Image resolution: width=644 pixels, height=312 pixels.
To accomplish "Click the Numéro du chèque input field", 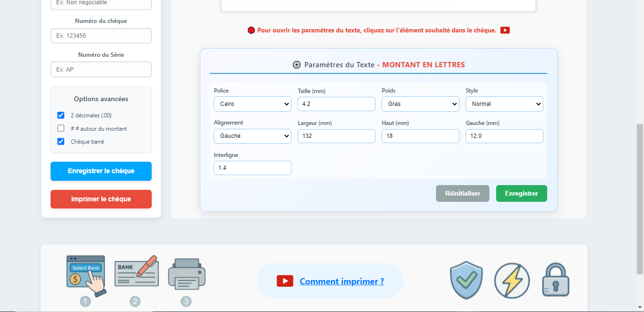I will [x=101, y=36].
